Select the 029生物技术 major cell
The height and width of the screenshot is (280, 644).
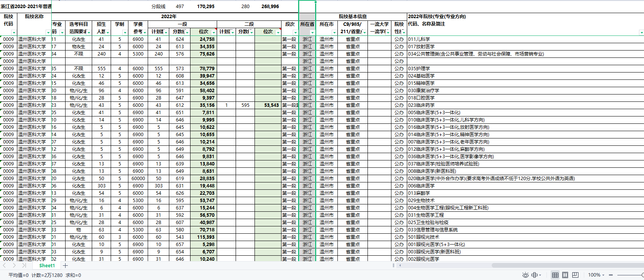[525, 201]
